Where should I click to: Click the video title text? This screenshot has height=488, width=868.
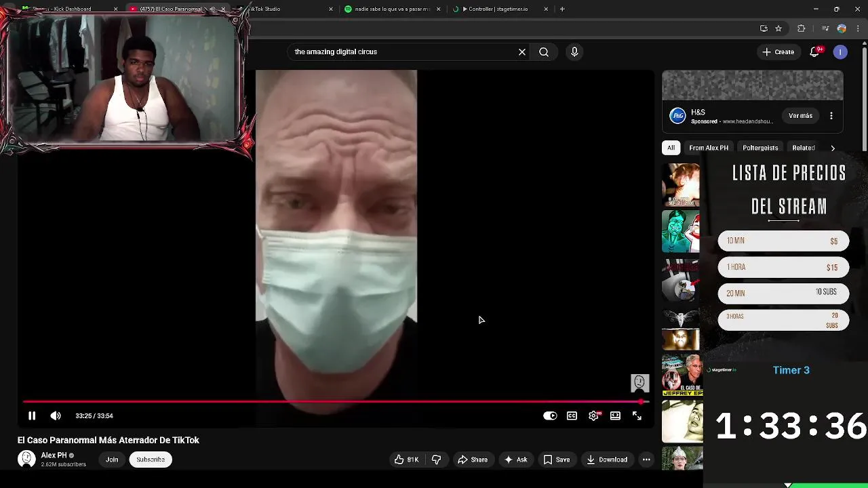coord(108,440)
